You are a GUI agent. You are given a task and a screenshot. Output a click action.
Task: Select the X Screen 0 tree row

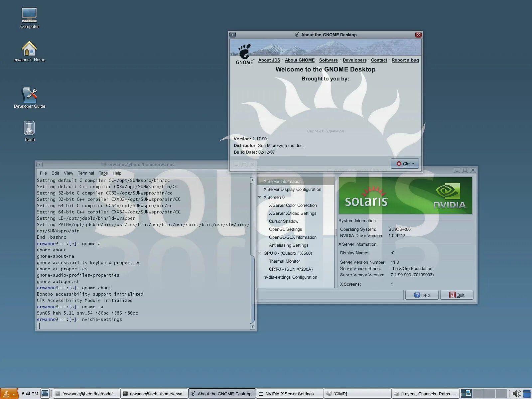[x=296, y=197]
